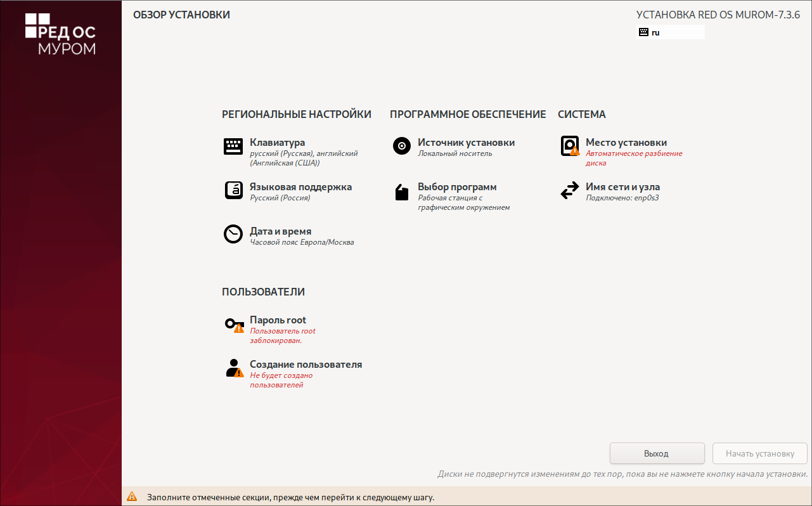Select the Дата и время label
Screen dimensions: 812x506
(280, 231)
